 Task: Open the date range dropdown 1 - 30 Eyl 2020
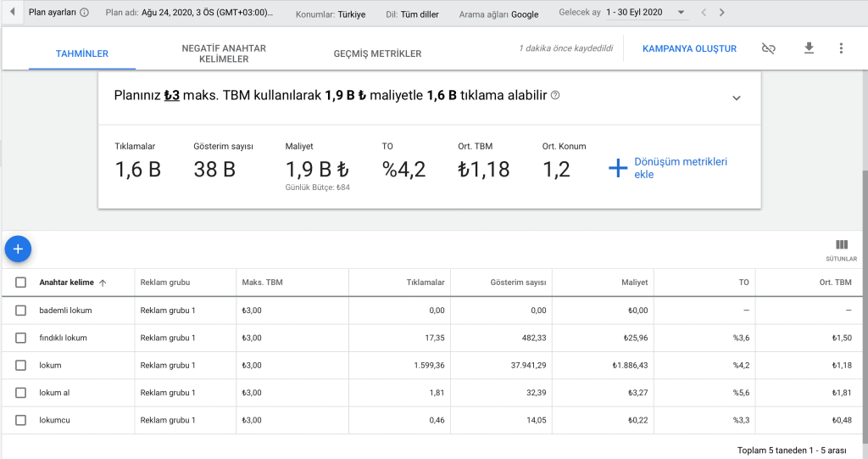click(x=646, y=12)
